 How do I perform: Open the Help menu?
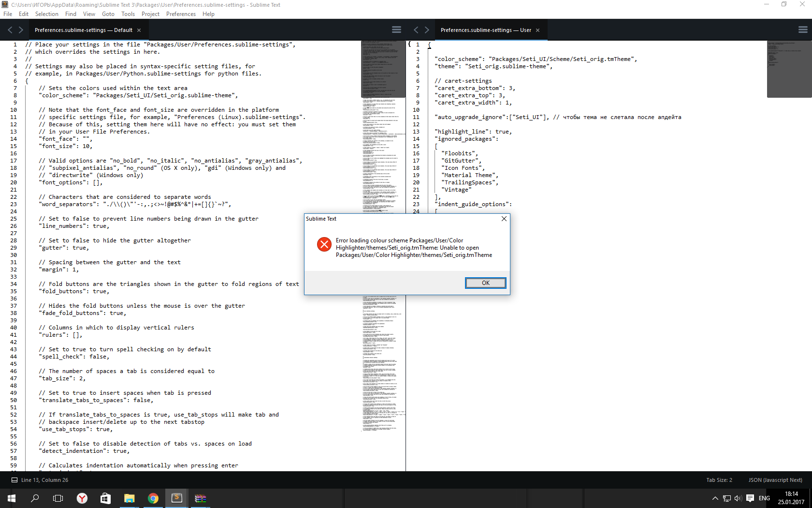(x=208, y=14)
